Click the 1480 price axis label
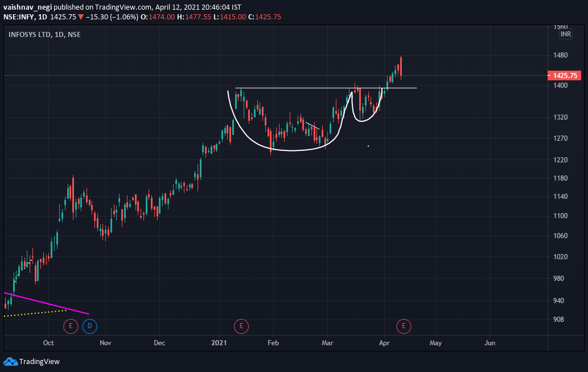Image resolution: width=588 pixels, height=372 pixels. coord(561,55)
